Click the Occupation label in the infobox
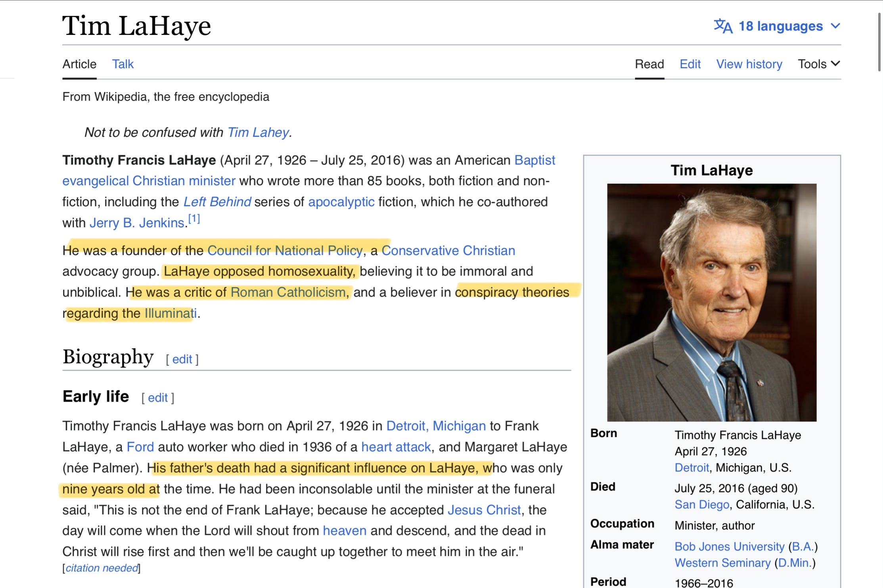 pyautogui.click(x=622, y=524)
